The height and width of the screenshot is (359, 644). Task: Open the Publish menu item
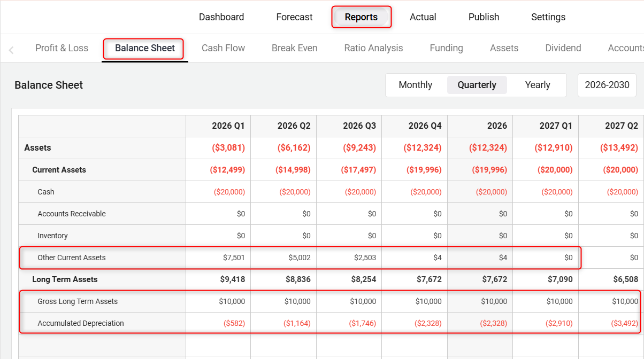tap(484, 17)
